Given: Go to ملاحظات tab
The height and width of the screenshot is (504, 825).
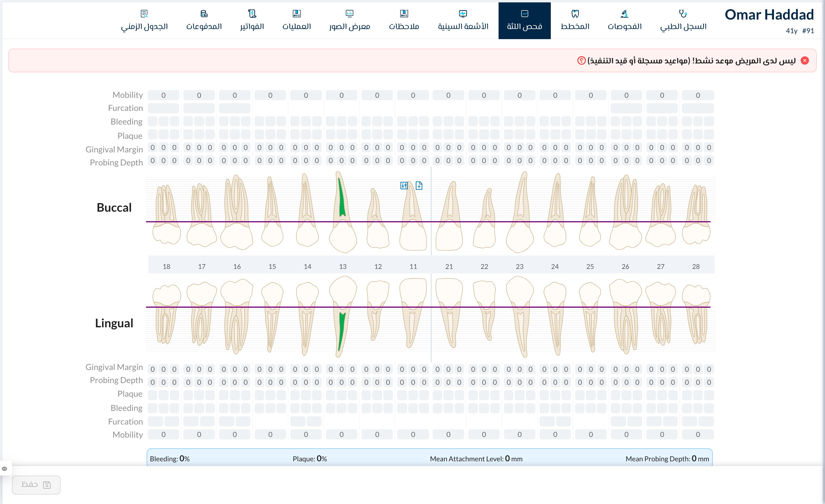Looking at the screenshot, I should 404,21.
